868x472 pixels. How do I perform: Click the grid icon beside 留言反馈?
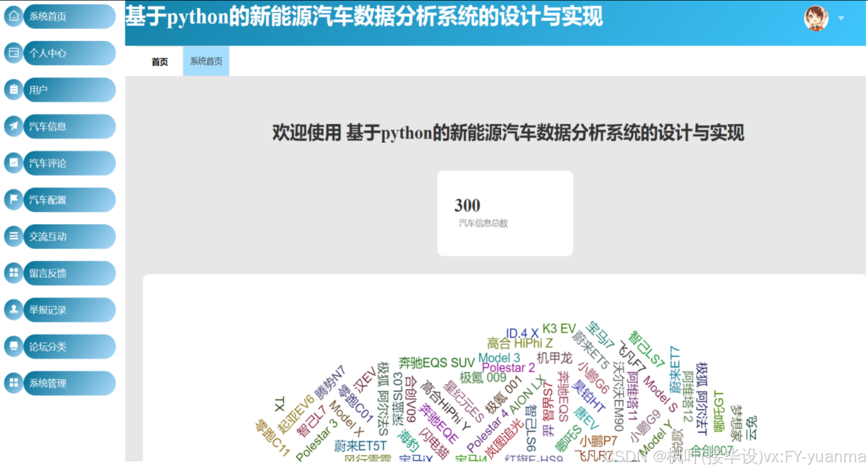pyautogui.click(x=14, y=273)
